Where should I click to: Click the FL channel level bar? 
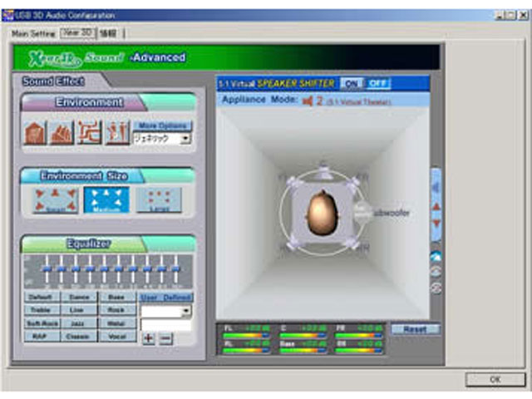(x=246, y=336)
